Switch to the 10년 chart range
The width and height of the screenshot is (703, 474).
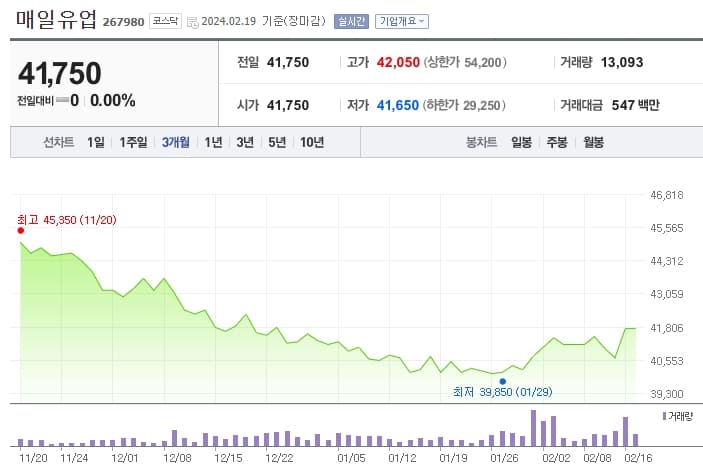click(x=312, y=142)
